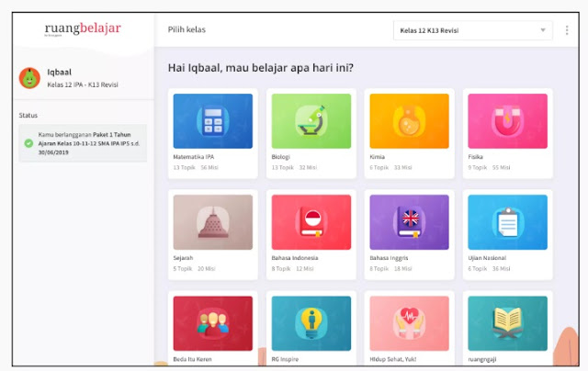
Task: Click the ruangbelajar logo
Action: (83, 28)
